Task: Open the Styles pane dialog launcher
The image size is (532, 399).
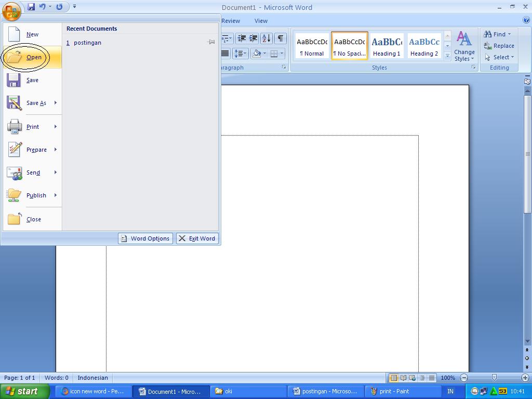Action: pyautogui.click(x=473, y=67)
